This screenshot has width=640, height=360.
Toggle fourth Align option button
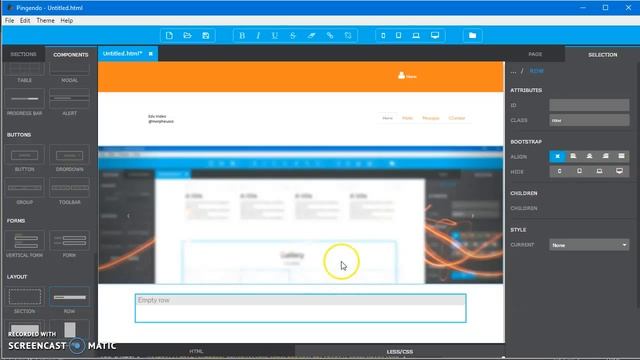605,156
